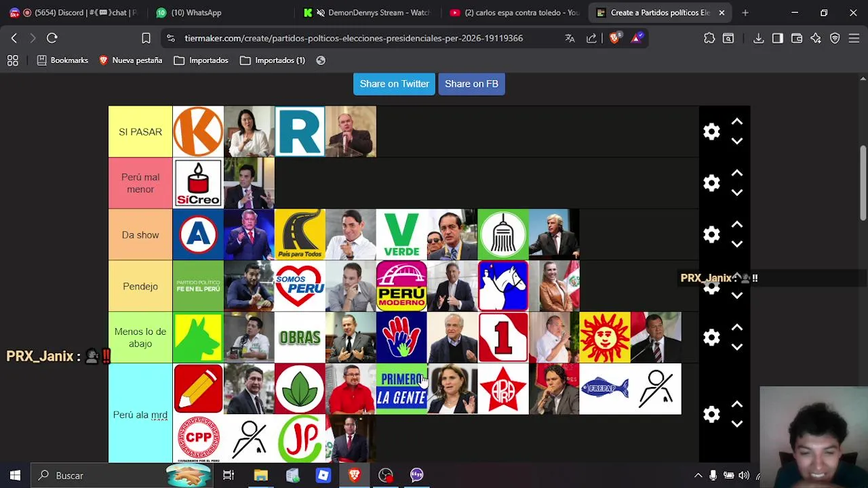Screen dimensions: 868x488
Task: Open settings gear for Da show tier
Action: coord(711,235)
